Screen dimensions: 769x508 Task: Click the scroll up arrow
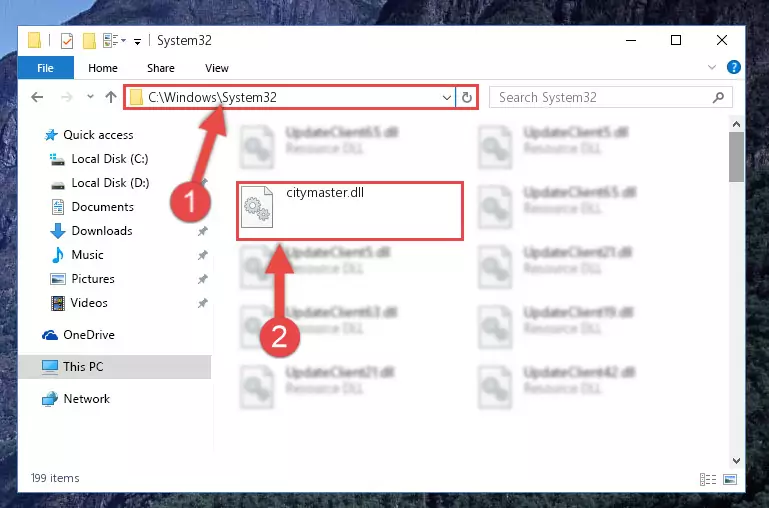click(x=736, y=124)
